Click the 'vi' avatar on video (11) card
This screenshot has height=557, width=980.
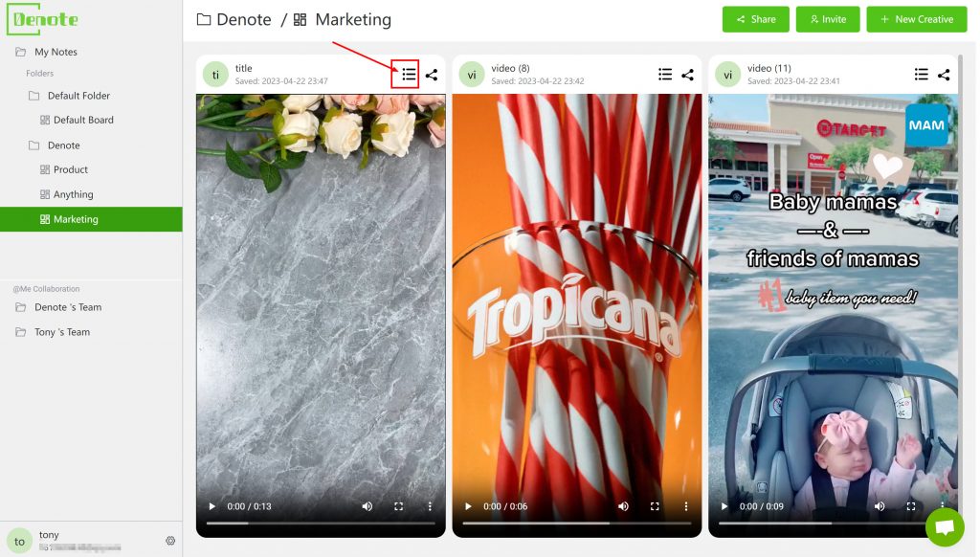(x=728, y=75)
